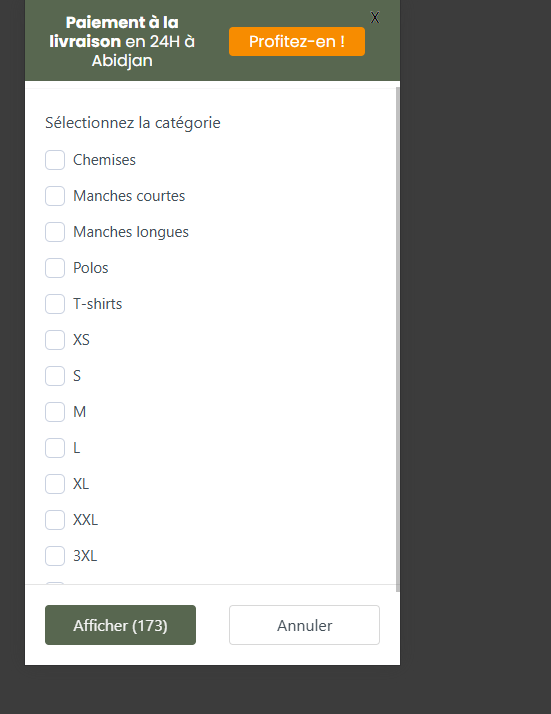Image resolution: width=551 pixels, height=714 pixels.
Task: Enable the Polos filter checkbox
Action: [55, 268]
